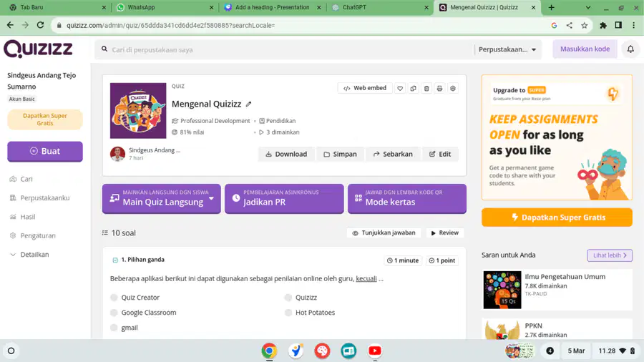Viewport: 644px width, 362px height.
Task: Switch to Add a heading Presentation tab
Action: [272, 7]
